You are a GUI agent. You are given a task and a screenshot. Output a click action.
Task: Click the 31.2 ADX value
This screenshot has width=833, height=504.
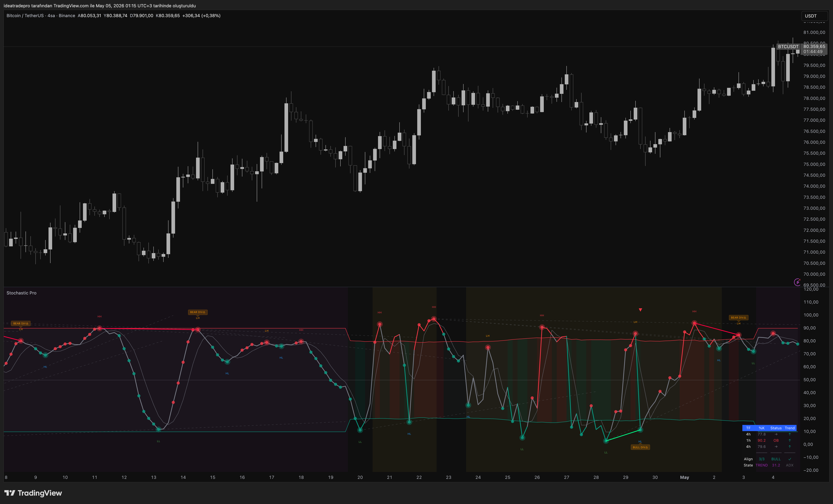[x=776, y=465]
